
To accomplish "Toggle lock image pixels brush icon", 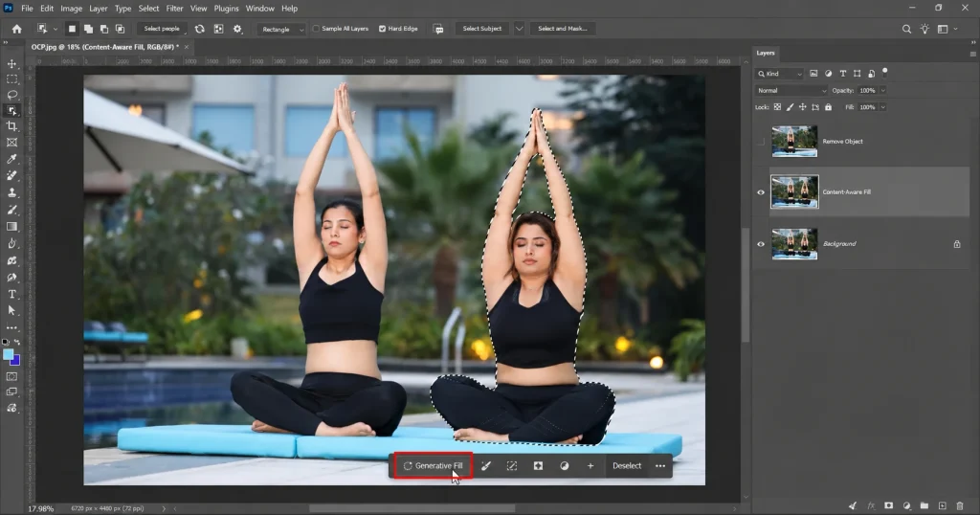I will point(790,107).
